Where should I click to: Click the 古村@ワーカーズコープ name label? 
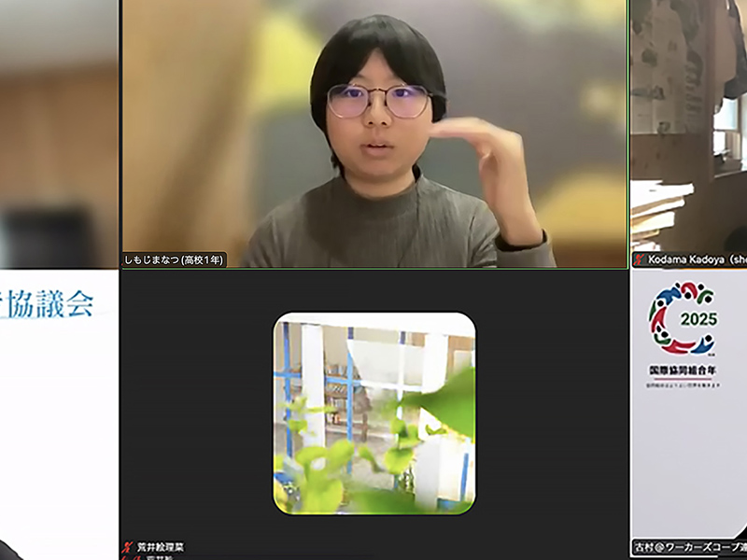tap(690, 547)
